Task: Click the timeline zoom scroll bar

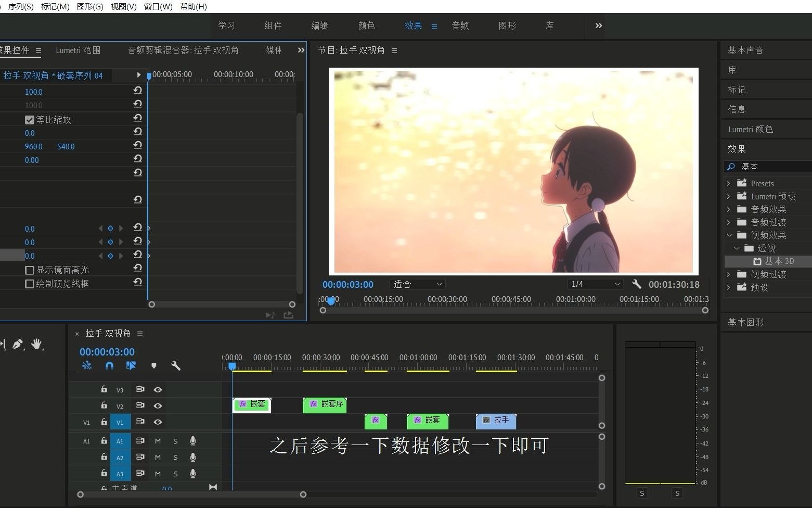Action: [x=192, y=494]
